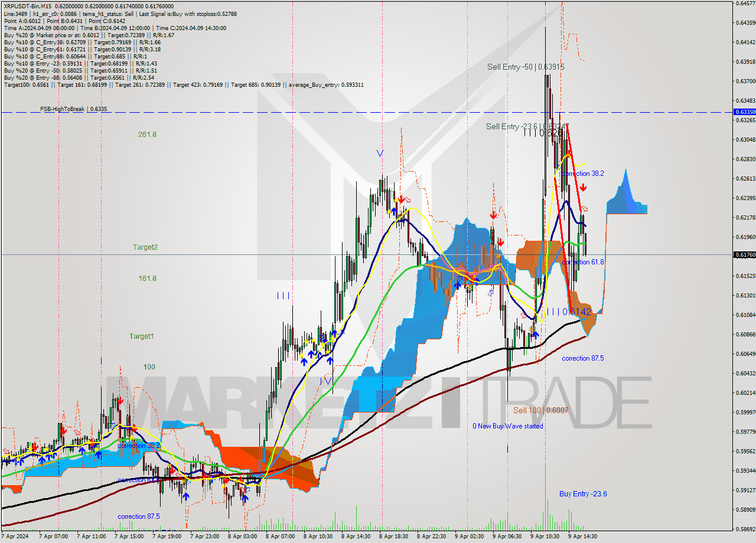Select the 0.60649 price axis label
Viewport: 756px width, 543px height.
[x=745, y=354]
